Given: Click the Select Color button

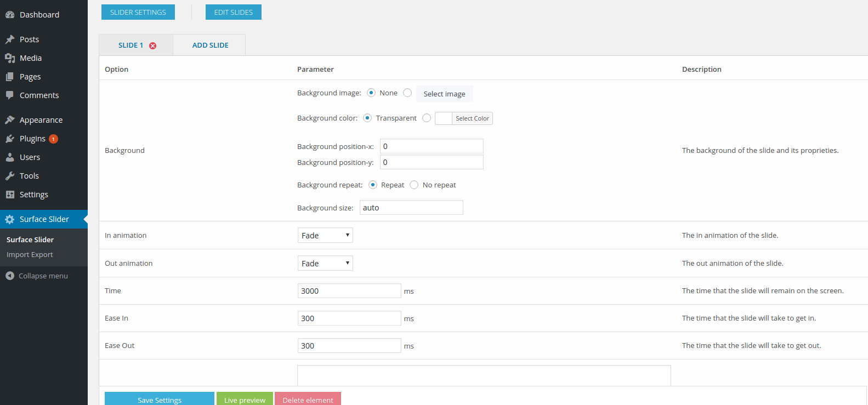Looking at the screenshot, I should click(472, 118).
